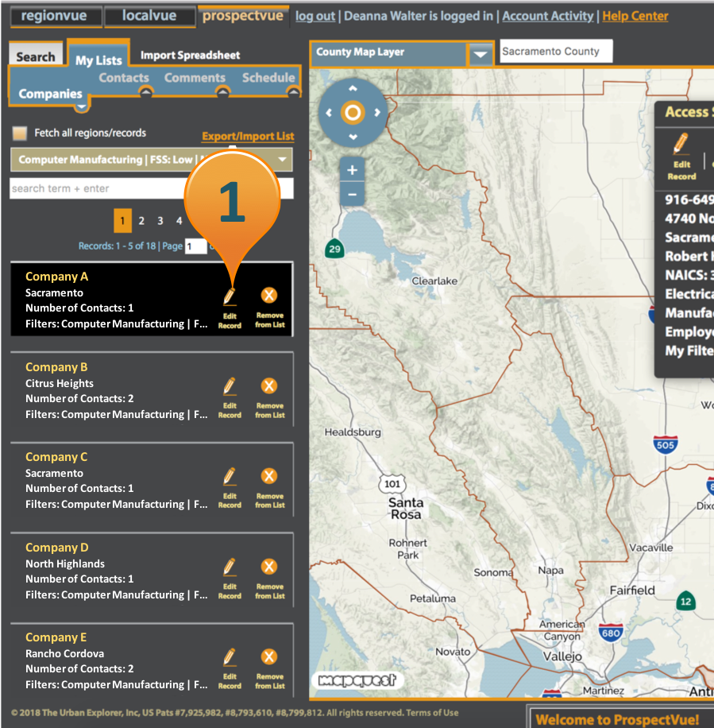Open Terms of Use in footer
This screenshot has height=728, width=714.
432,713
